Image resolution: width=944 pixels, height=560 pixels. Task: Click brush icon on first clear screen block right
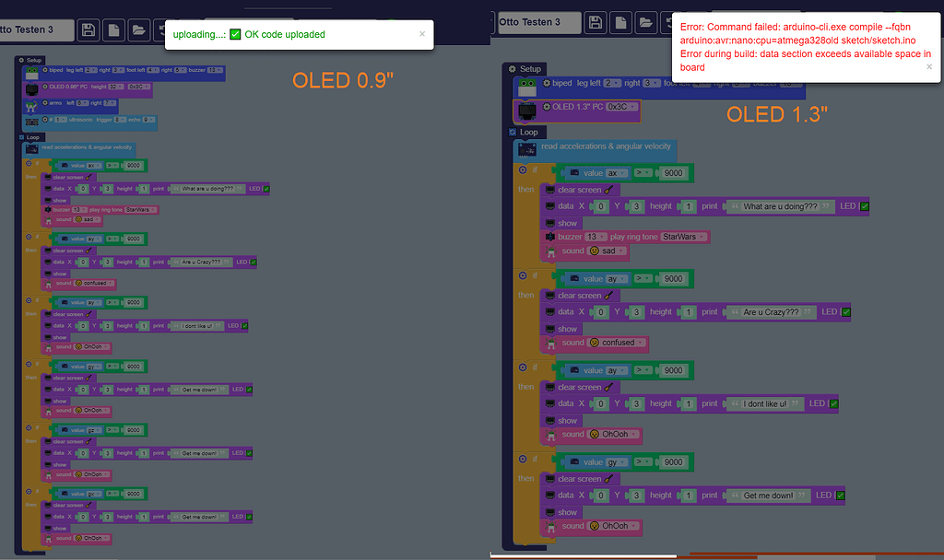pos(608,190)
